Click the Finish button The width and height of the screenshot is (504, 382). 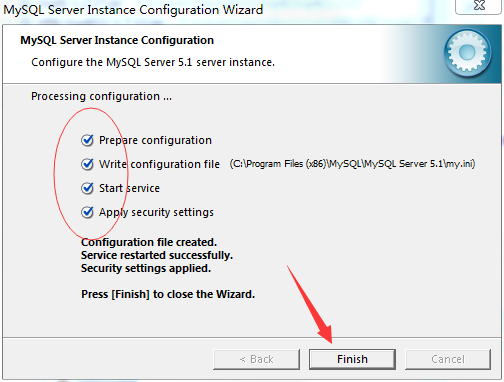point(352,359)
